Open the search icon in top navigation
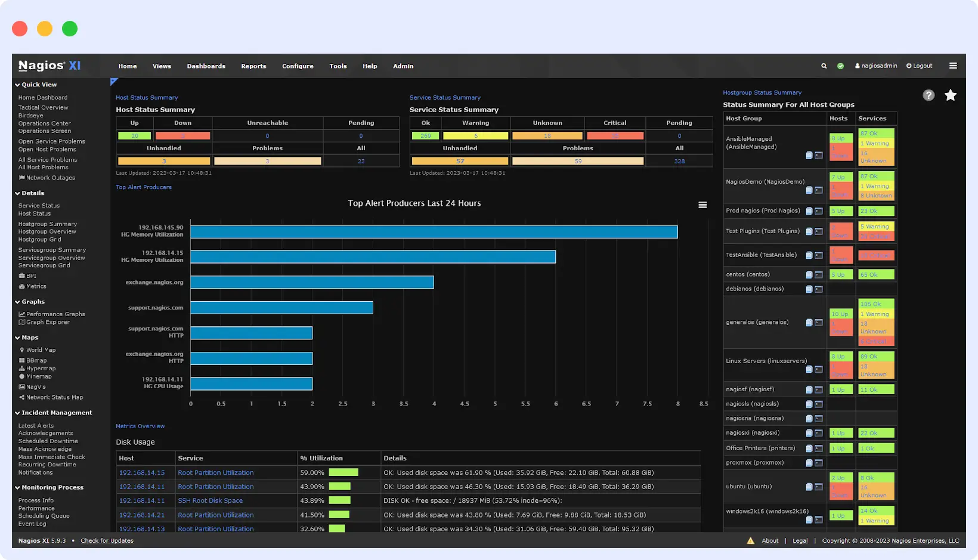This screenshot has height=560, width=978. [x=824, y=66]
